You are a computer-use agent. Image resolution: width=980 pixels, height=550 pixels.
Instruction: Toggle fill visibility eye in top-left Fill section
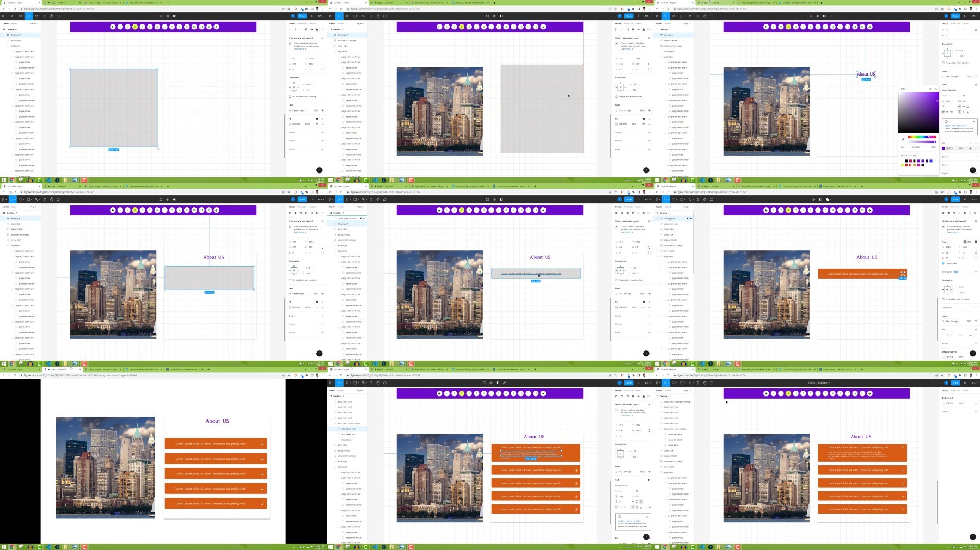pos(317,124)
